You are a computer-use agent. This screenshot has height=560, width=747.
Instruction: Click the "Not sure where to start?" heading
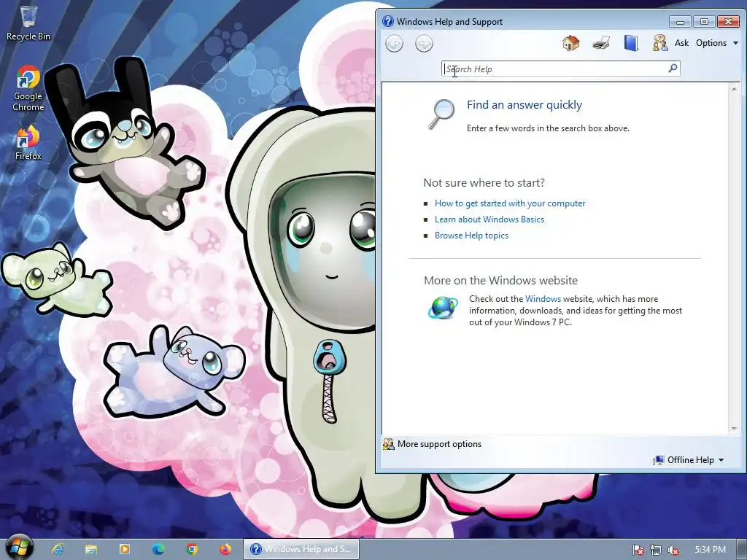click(x=484, y=183)
